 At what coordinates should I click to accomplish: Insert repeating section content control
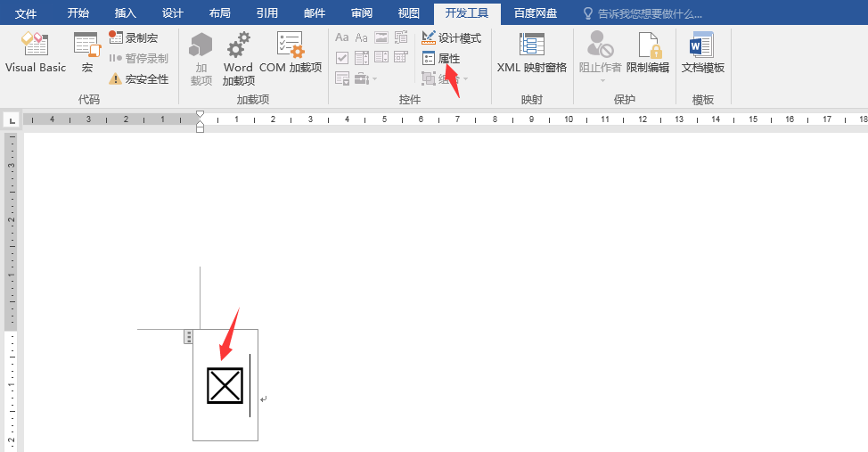pyautogui.click(x=342, y=78)
